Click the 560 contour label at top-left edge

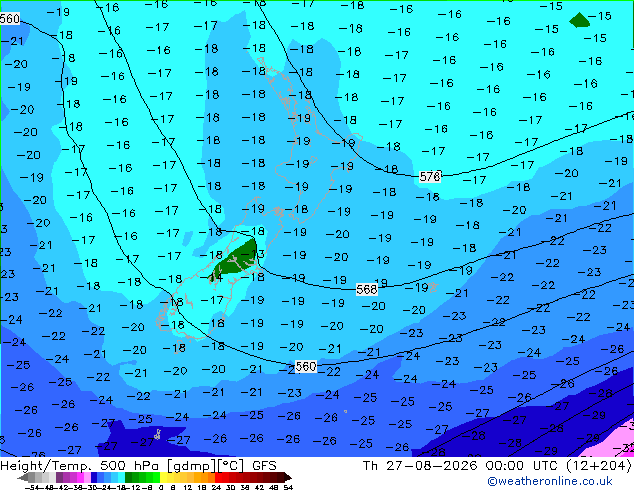click(x=10, y=19)
